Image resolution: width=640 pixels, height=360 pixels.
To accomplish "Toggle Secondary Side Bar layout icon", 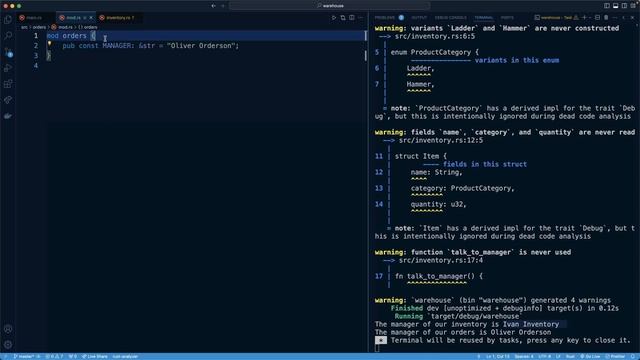I will click(x=624, y=6).
